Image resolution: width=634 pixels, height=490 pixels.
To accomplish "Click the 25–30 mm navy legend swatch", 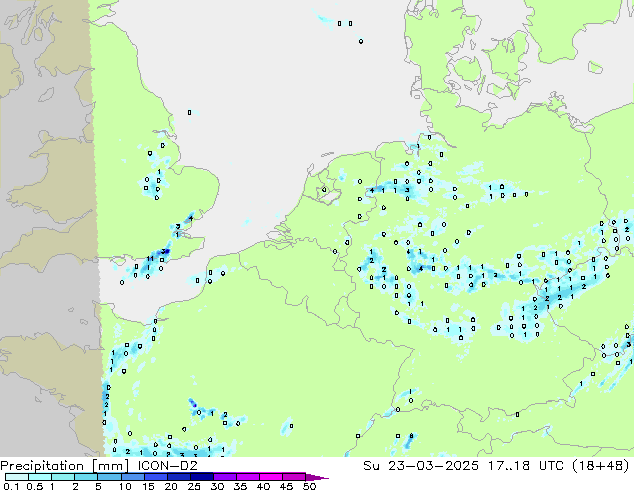I will pos(201,477).
